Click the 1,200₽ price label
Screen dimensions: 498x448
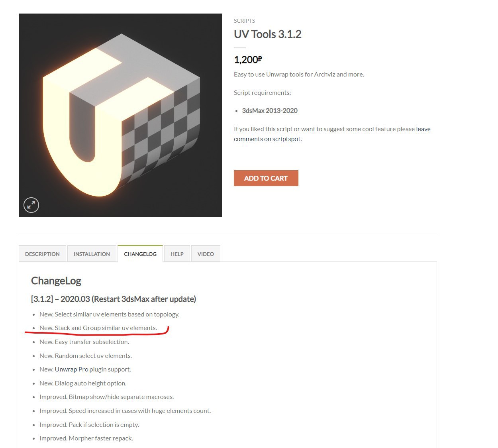click(x=248, y=60)
